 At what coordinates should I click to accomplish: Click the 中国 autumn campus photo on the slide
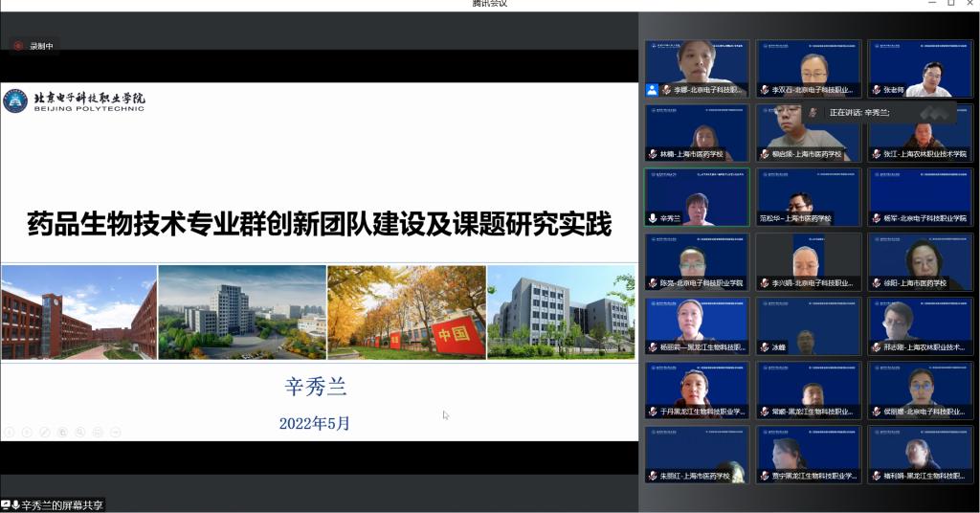click(406, 312)
